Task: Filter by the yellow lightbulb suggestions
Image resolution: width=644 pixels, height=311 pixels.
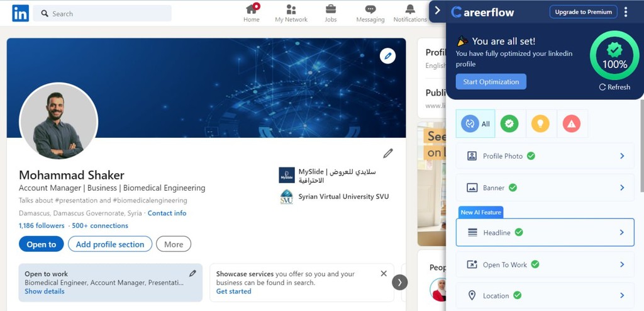Action: (x=540, y=123)
